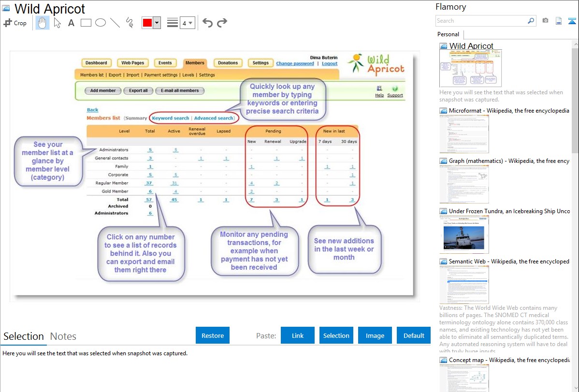The height and width of the screenshot is (392, 579).
Task: Paste as Link
Action: click(298, 335)
